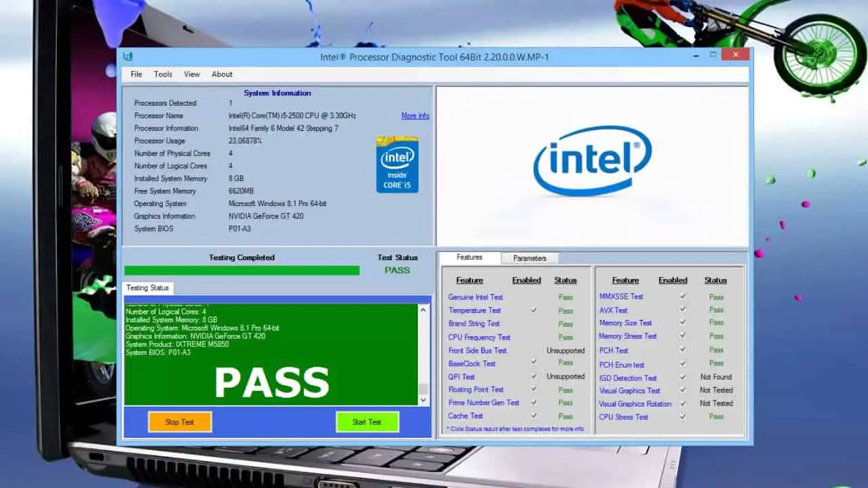Click the Intel inside Core i5 badge
This screenshot has width=868, height=488.
coord(397,165)
